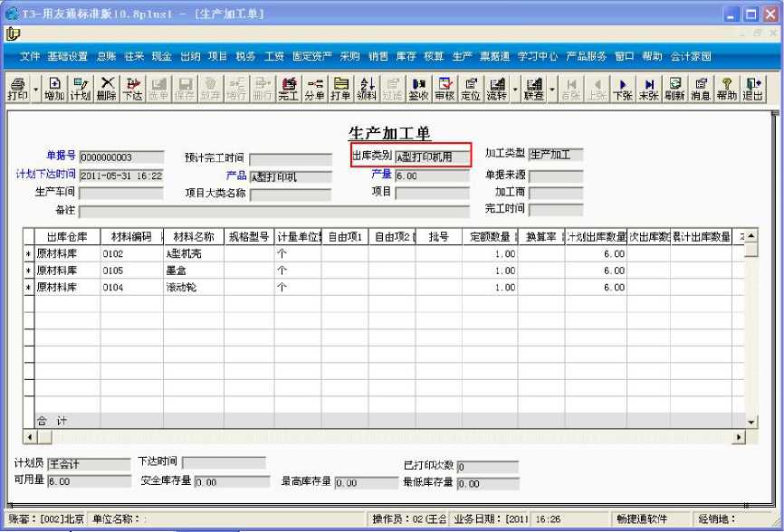Click the 领料 material requisition icon

367,89
